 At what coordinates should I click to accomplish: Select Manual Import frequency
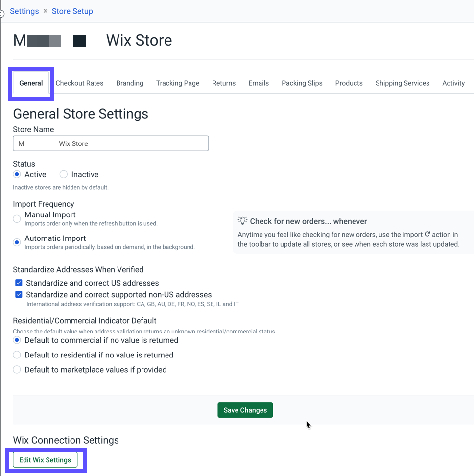tap(16, 219)
